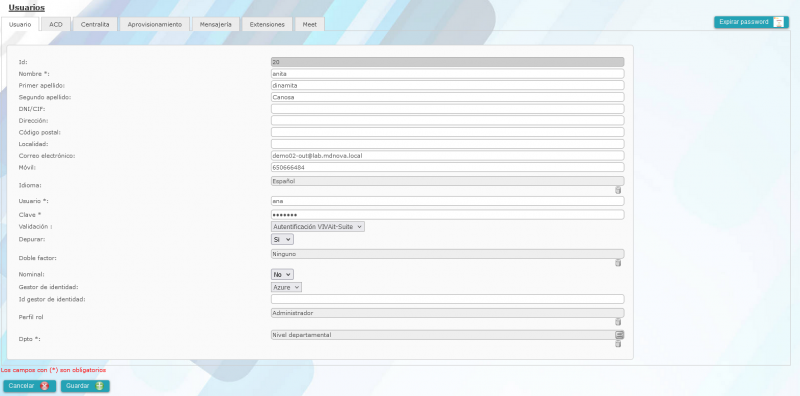Switch to the Centralita tab

95,24
